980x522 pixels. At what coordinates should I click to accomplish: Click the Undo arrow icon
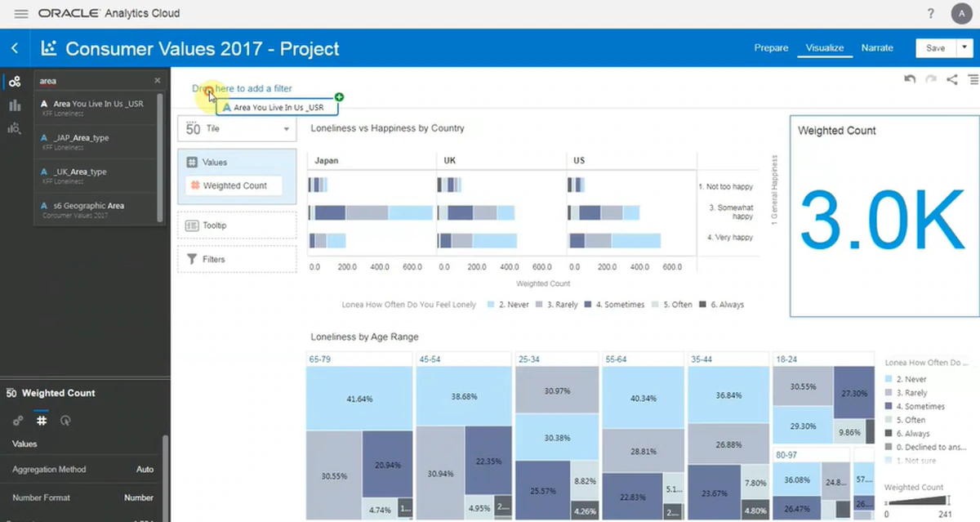[910, 79]
